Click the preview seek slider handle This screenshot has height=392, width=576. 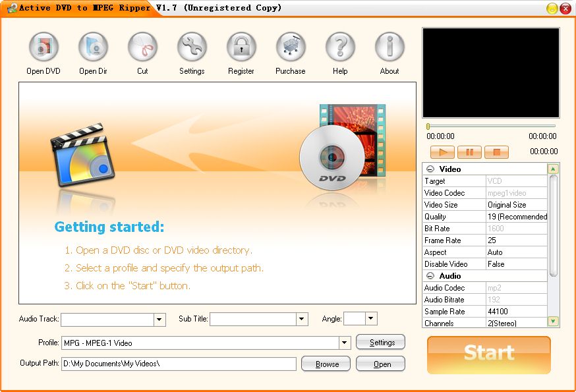click(x=428, y=126)
